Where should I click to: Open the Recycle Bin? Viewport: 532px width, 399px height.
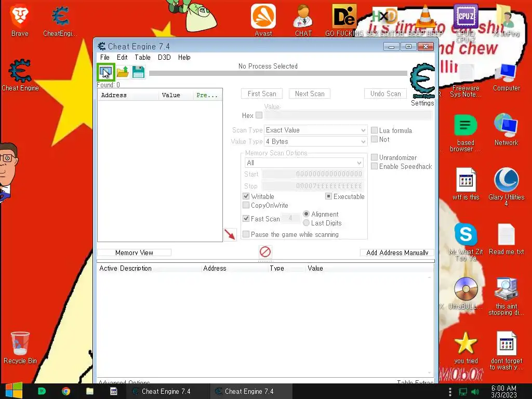click(x=20, y=348)
